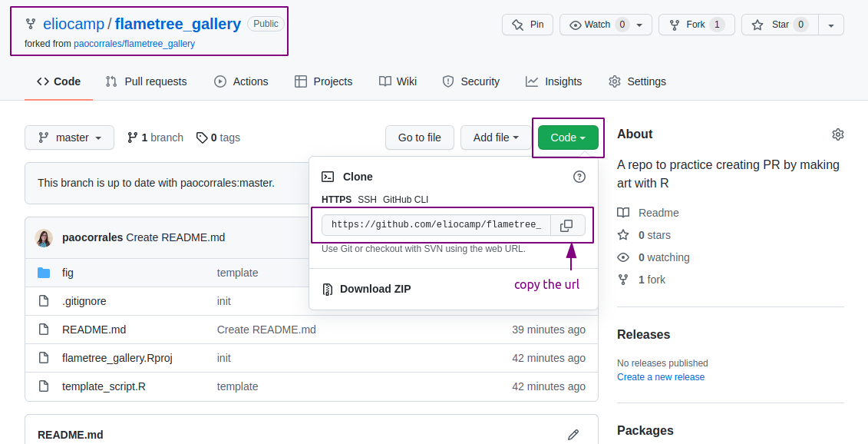
Task: Open the master branch dropdown
Action: click(x=69, y=138)
